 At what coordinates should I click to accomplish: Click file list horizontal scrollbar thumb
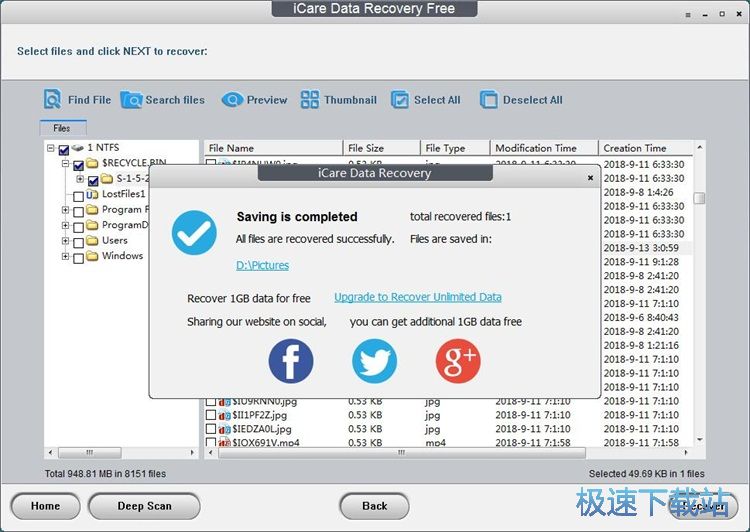coord(402,453)
